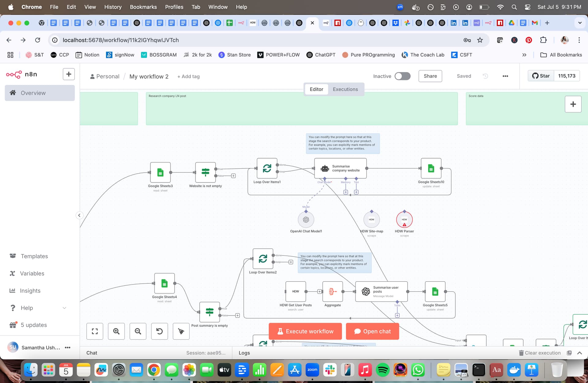Viewport: 588px width, 383px height.
Task: Select the HDW Site-map node
Action: [x=371, y=220]
